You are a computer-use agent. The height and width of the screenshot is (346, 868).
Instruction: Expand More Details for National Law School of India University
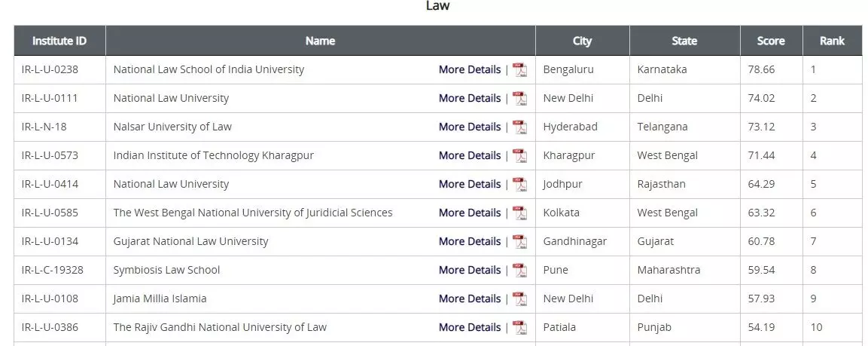point(470,70)
